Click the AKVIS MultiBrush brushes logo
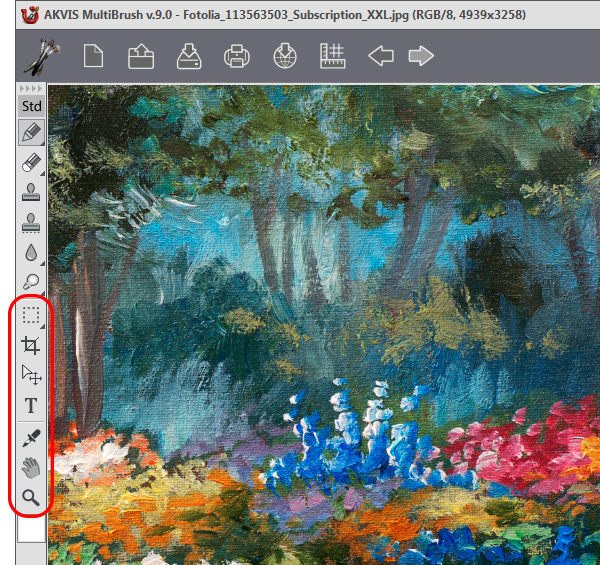 pos(42,56)
